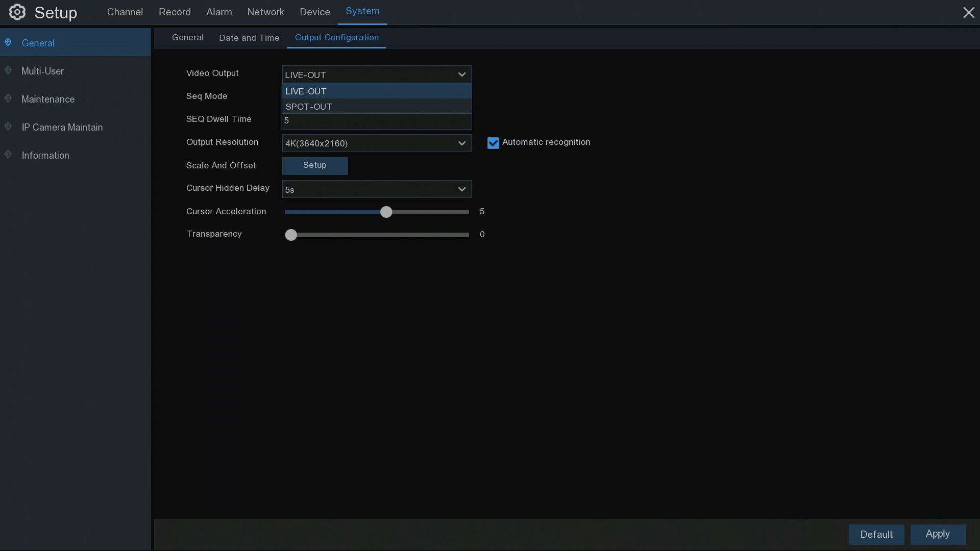
Task: Click the diamond icon beside Information
Action: coord(8,155)
